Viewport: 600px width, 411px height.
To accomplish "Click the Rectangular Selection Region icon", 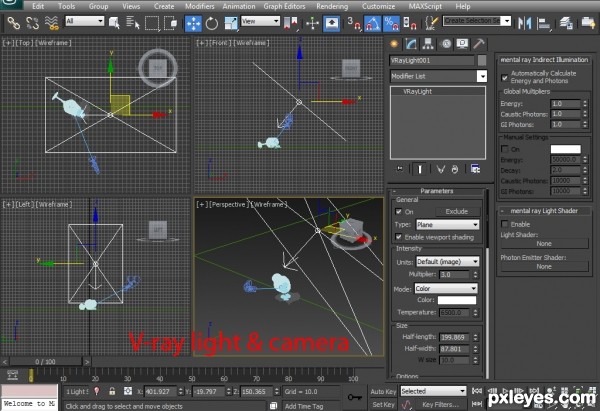I will (152, 23).
